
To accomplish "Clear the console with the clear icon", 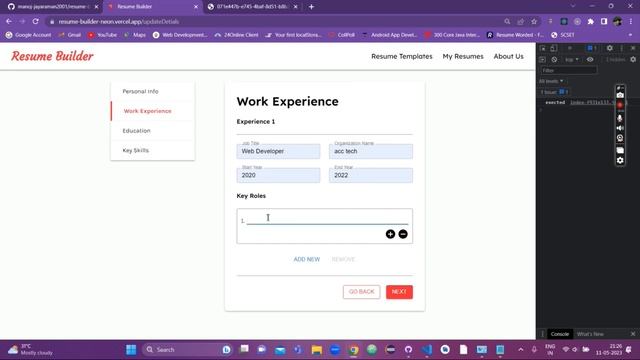I will pyautogui.click(x=554, y=60).
